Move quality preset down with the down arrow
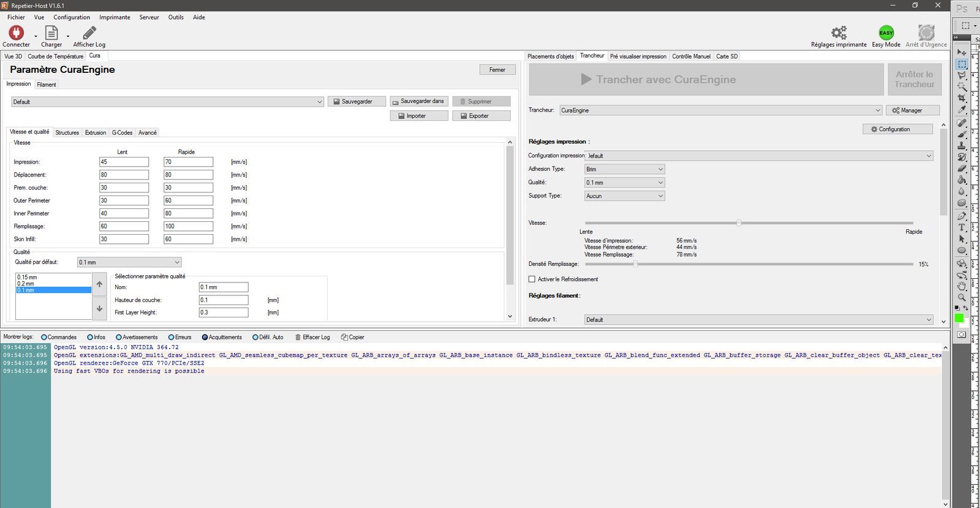 coord(99,308)
